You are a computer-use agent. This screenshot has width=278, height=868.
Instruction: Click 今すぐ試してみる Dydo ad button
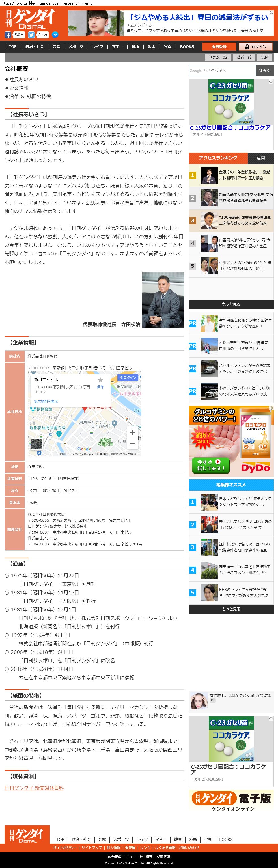[211, 465]
